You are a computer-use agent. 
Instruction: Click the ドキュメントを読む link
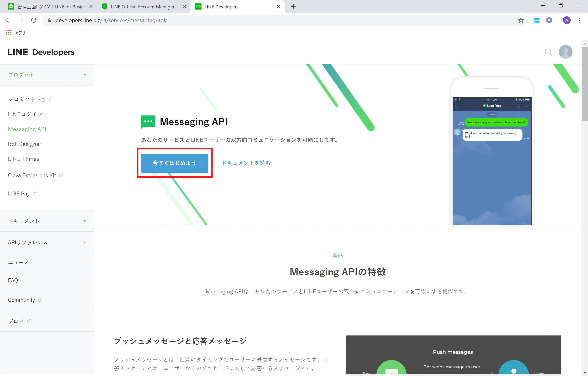tap(246, 163)
